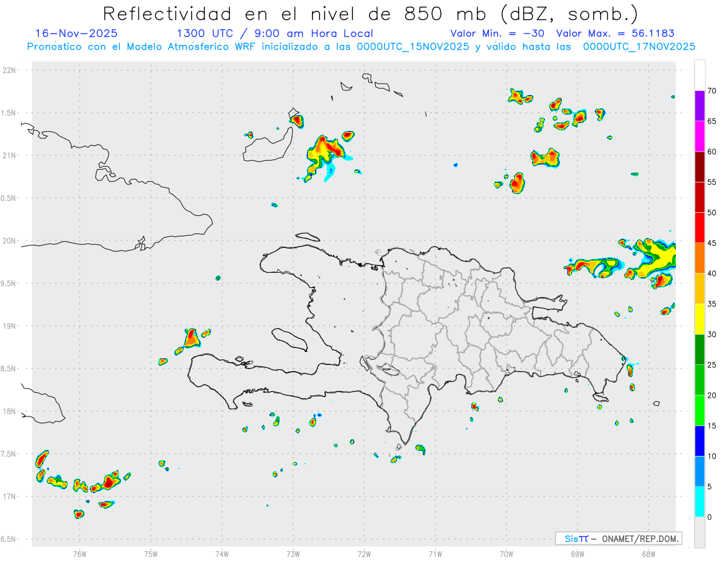The height and width of the screenshot is (562, 728).
Task: Click the date '16-Nov-2025'
Action: pyautogui.click(x=76, y=33)
